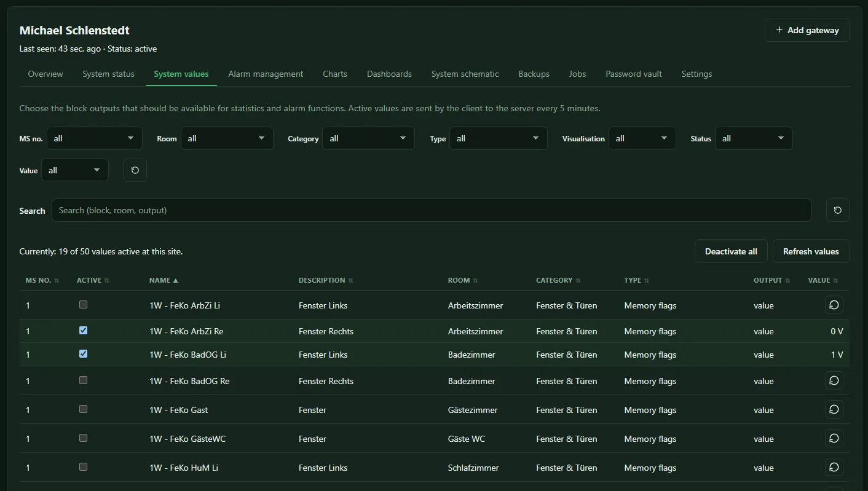Sort by DESCRIPTION column sort icon

[x=351, y=281]
